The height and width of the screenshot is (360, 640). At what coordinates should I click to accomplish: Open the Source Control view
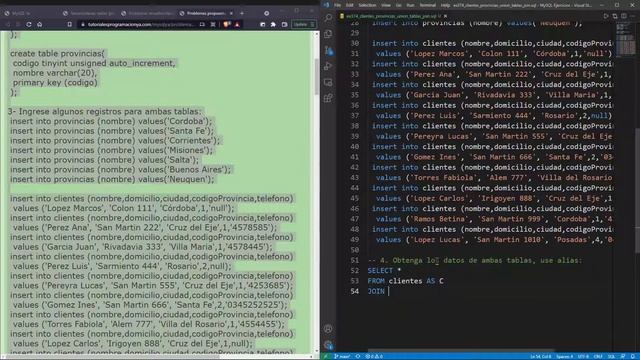328,50
